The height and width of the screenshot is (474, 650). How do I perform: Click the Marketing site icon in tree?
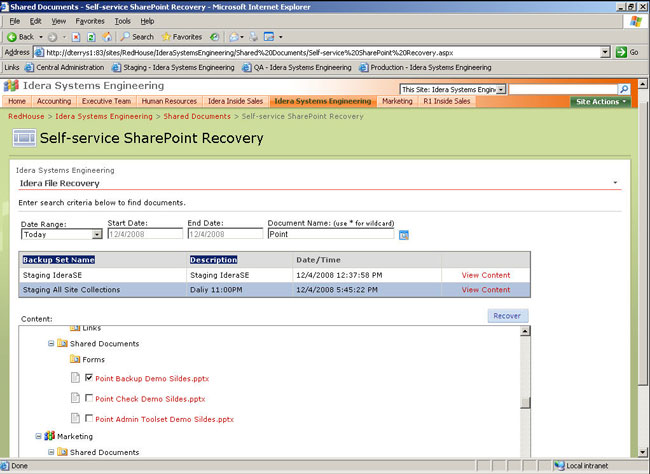click(49, 435)
